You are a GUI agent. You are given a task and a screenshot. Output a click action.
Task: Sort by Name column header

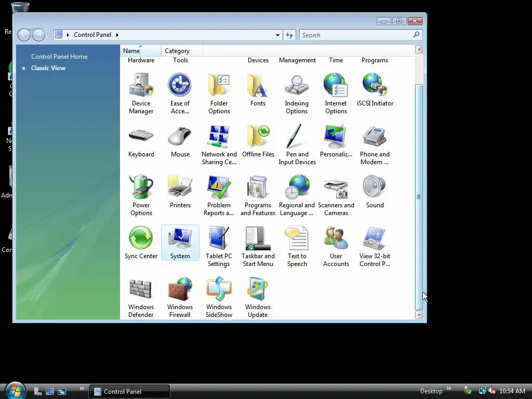(140, 50)
